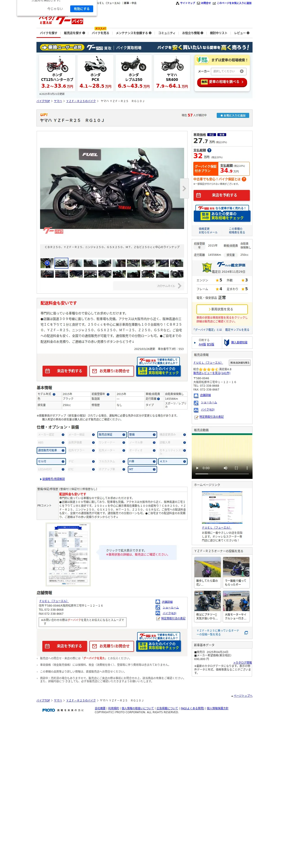Open 価格変更お知らせメール link
Viewport: 289px width, 868px height.
(208, 231)
